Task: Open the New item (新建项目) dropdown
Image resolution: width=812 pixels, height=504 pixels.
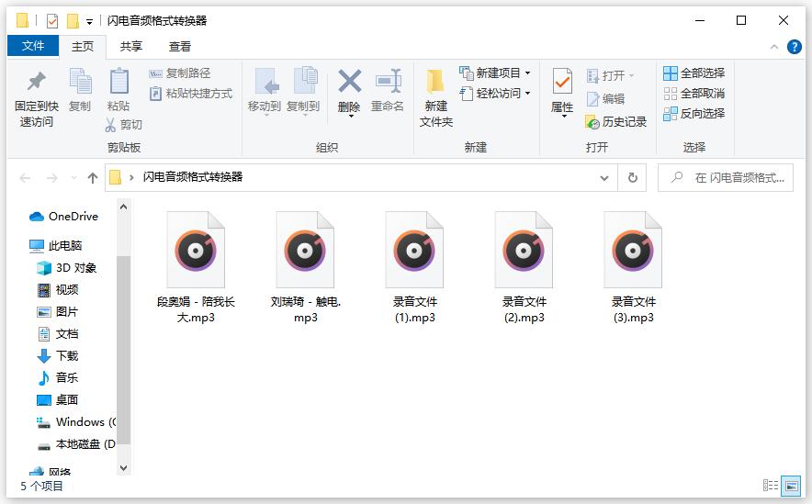Action: [494, 73]
